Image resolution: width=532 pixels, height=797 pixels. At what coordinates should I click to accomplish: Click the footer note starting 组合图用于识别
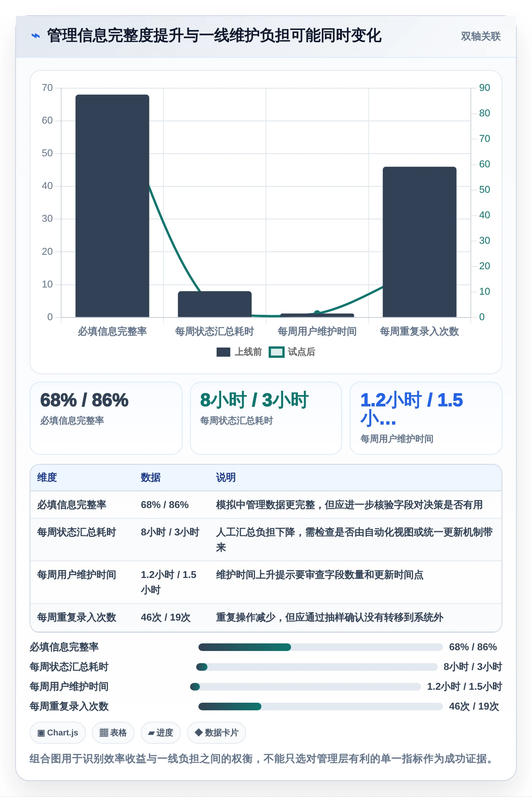[x=263, y=759]
